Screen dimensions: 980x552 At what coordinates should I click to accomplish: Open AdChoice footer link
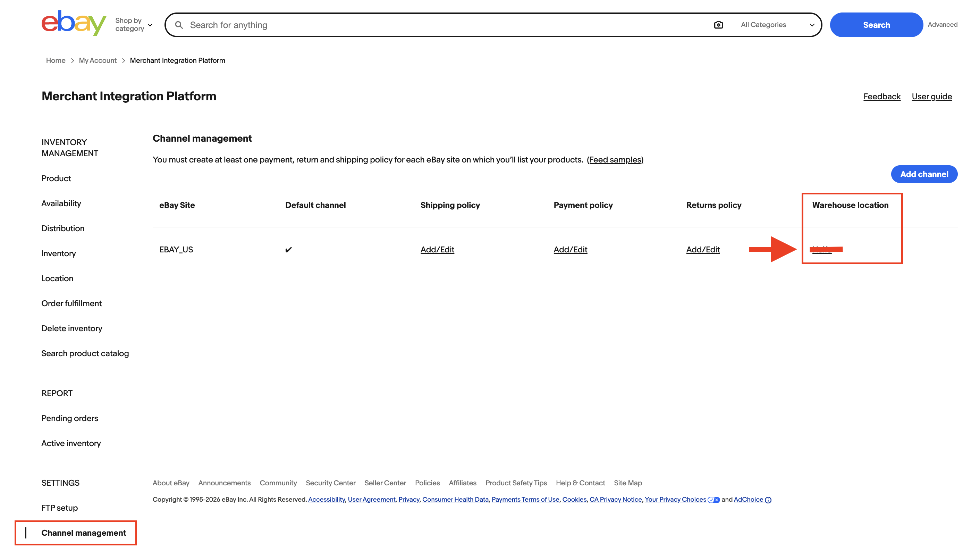pyautogui.click(x=748, y=500)
